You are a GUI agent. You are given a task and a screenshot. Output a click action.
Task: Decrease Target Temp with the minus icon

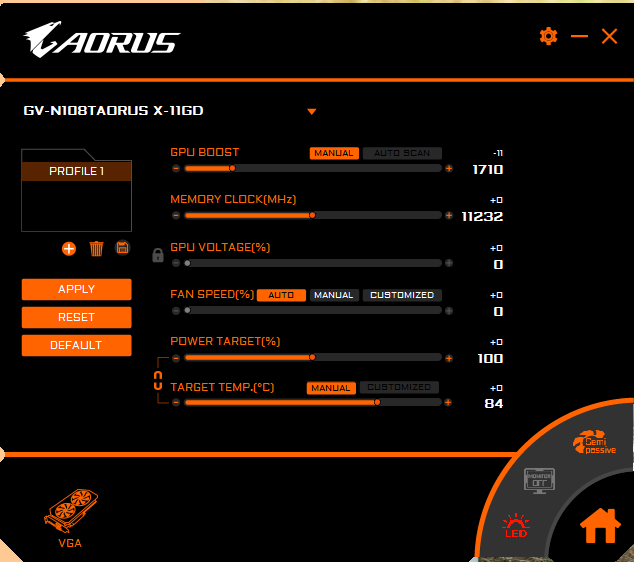(x=176, y=403)
